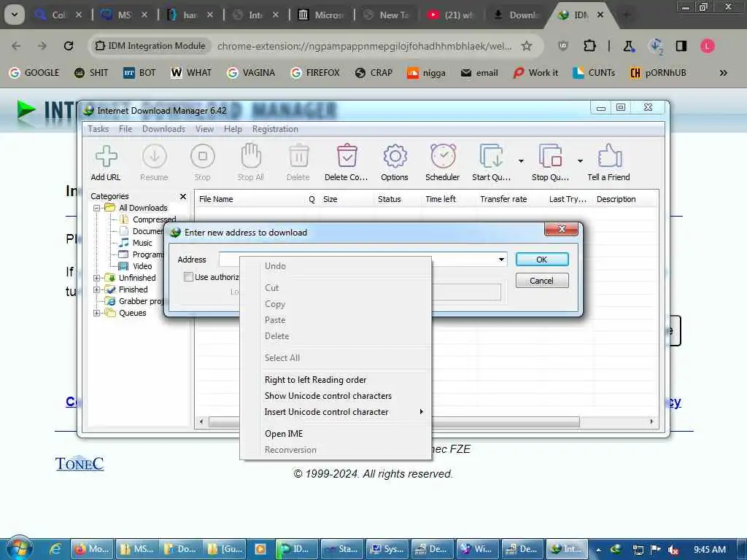This screenshot has width=747, height=560.
Task: Open the Chrome profile avatar
Action: pos(708,46)
